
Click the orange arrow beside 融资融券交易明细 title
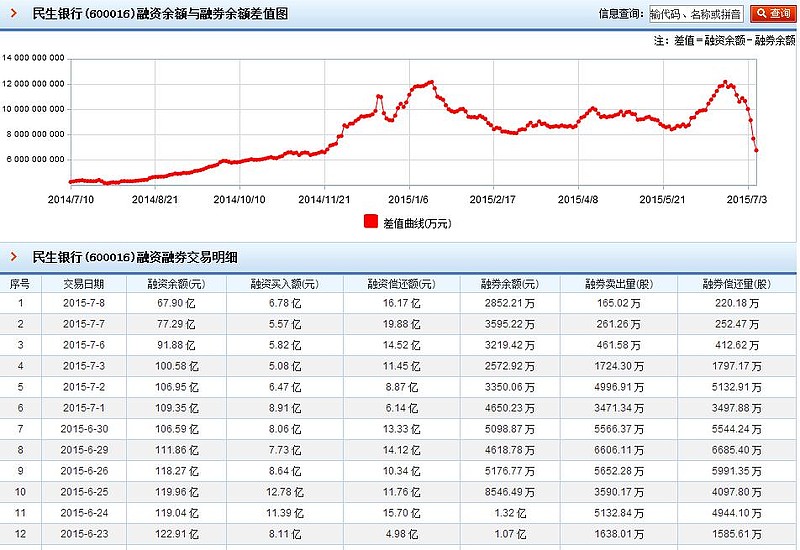coord(14,257)
